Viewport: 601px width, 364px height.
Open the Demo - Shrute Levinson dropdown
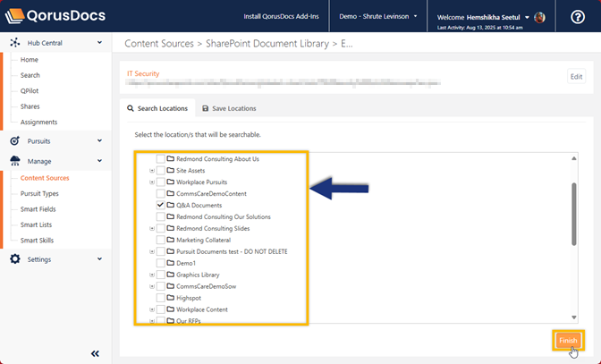[378, 16]
